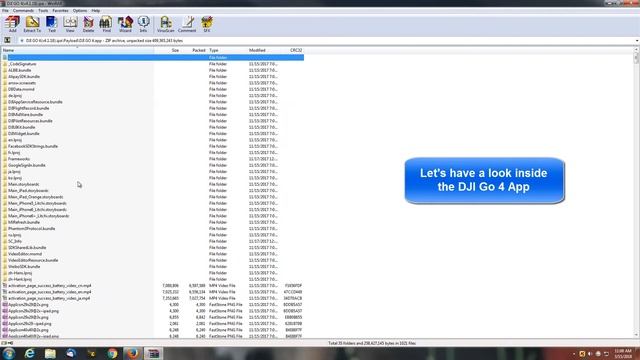The height and width of the screenshot is (360, 640).
Task: Open the Tools menu
Action: pyautogui.click(x=43, y=11)
